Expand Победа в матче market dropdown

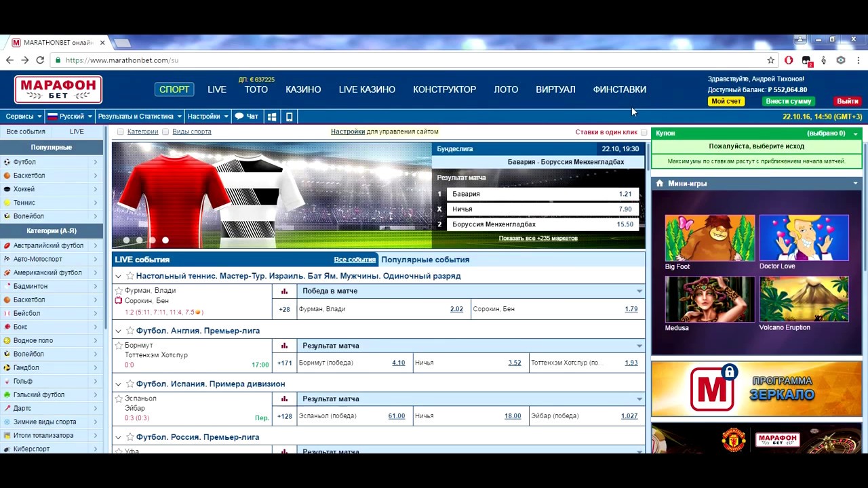(639, 291)
